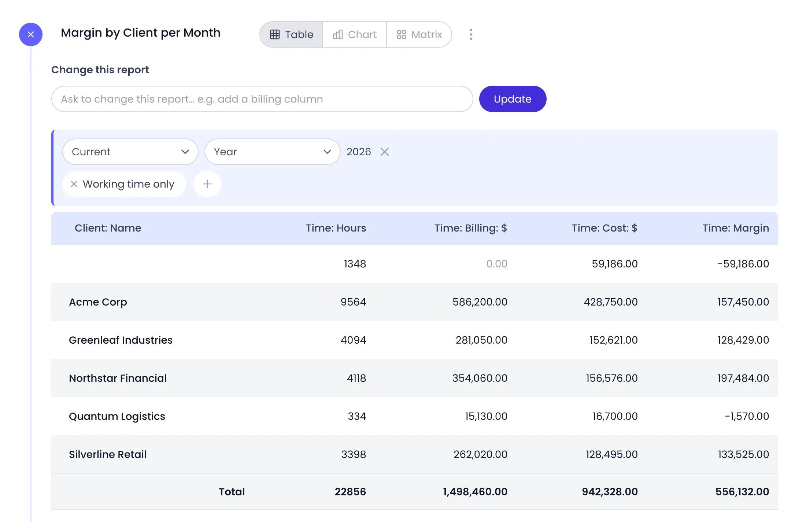Sort by Time: Billing: $ column header
This screenshot has width=806, height=532.
pyautogui.click(x=471, y=228)
